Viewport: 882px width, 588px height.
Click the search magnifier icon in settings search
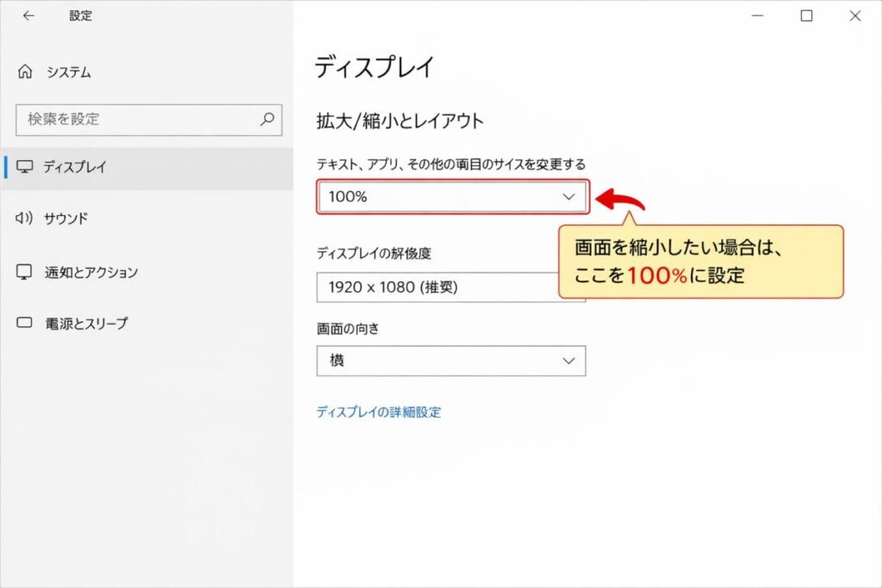[268, 120]
